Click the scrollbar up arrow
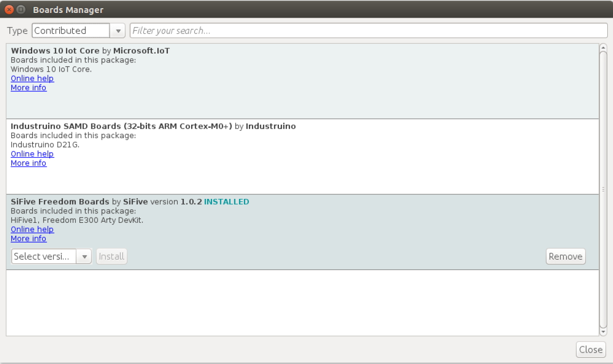Image resolution: width=613 pixels, height=364 pixels. point(603,48)
